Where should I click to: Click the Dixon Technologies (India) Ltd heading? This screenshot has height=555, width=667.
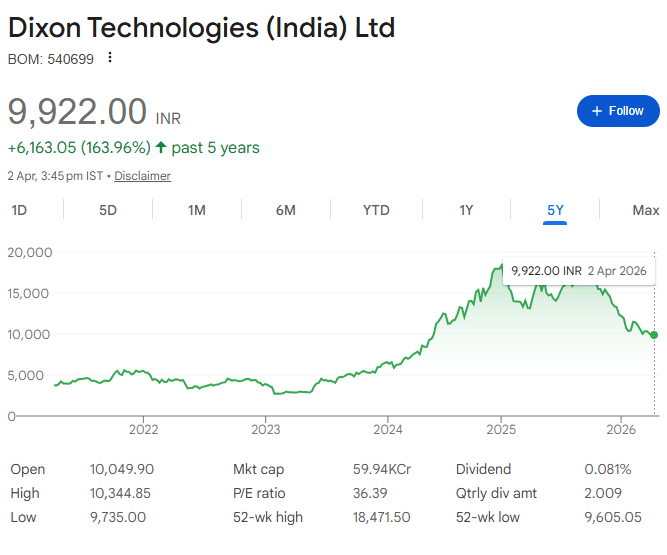(x=201, y=27)
